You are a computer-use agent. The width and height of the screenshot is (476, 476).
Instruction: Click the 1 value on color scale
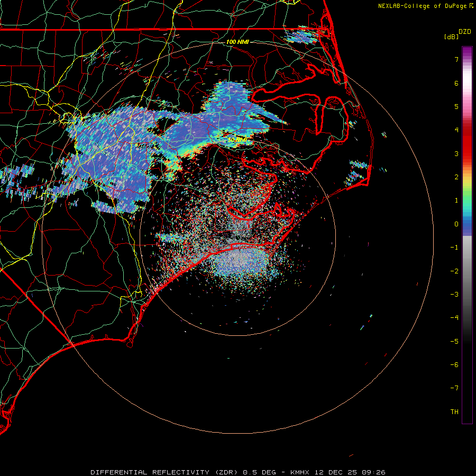[456, 200]
